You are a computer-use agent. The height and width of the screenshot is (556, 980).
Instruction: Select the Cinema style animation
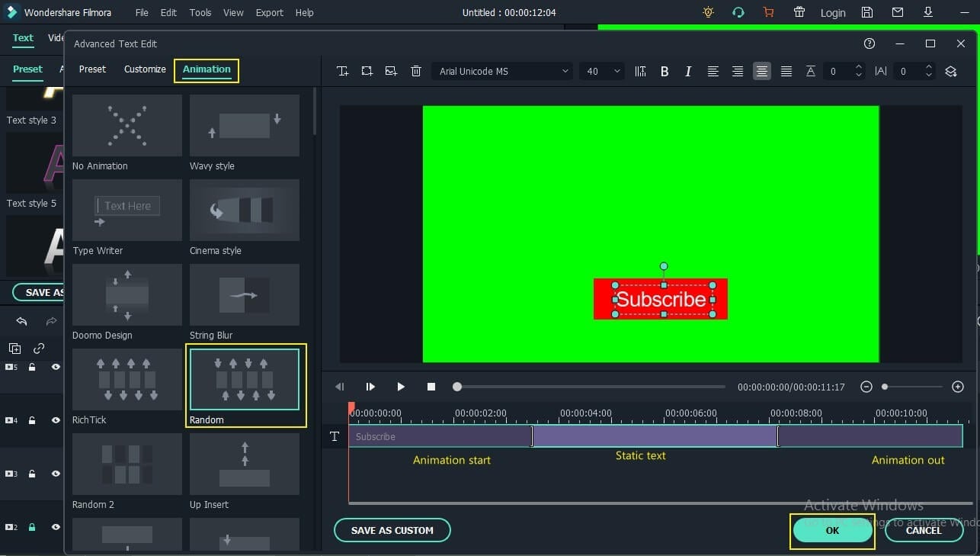245,210
